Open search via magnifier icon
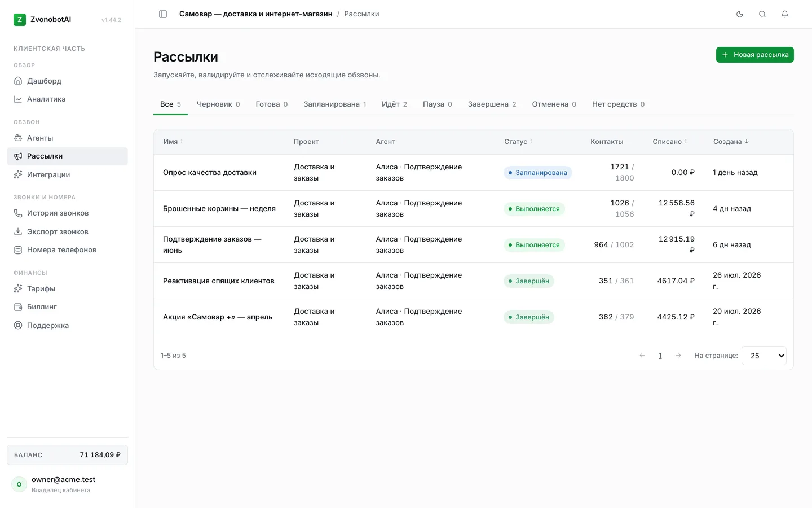The width and height of the screenshot is (812, 508). [762, 14]
